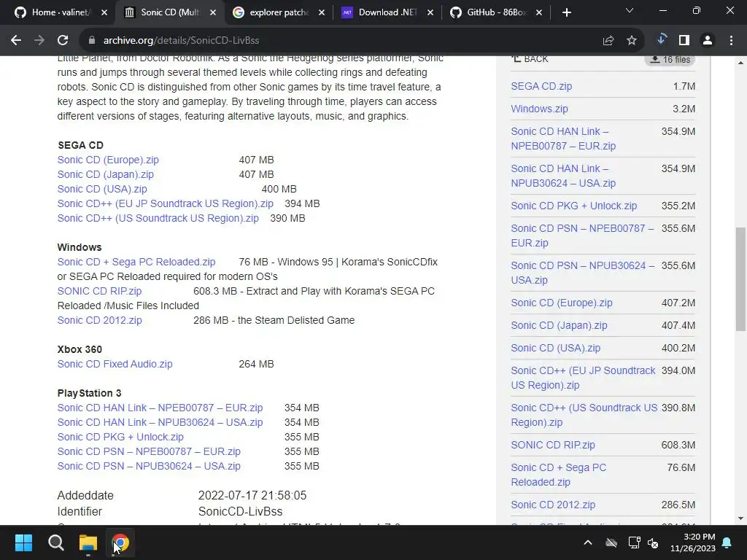Switch to the Download .NET tab

click(387, 12)
